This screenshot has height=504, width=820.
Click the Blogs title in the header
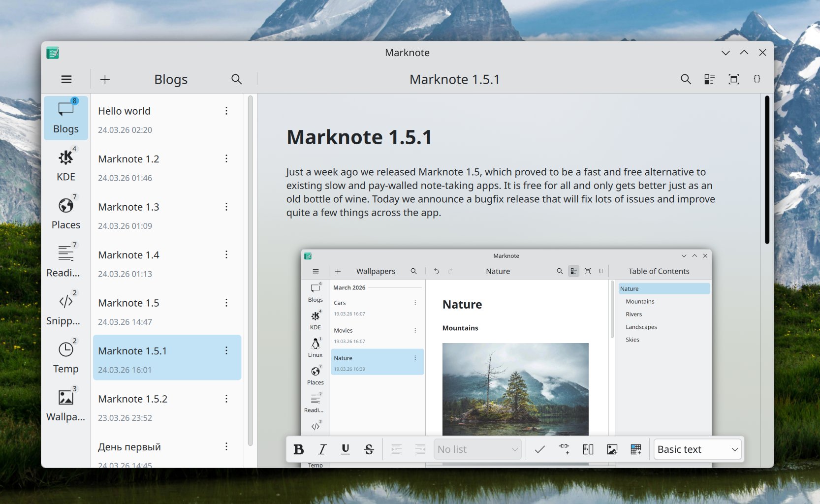click(x=171, y=79)
